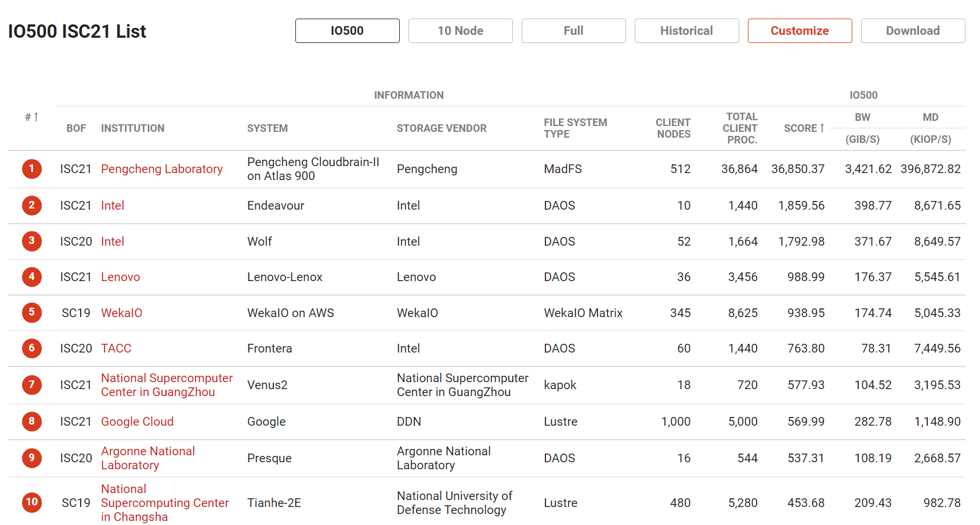980x525 pixels.
Task: Select the Presque system cell
Action: point(269,458)
